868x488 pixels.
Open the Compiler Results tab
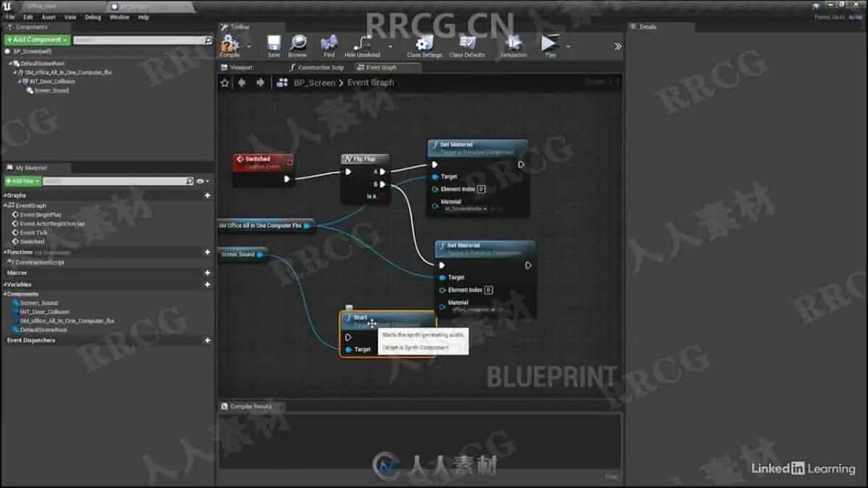(250, 406)
